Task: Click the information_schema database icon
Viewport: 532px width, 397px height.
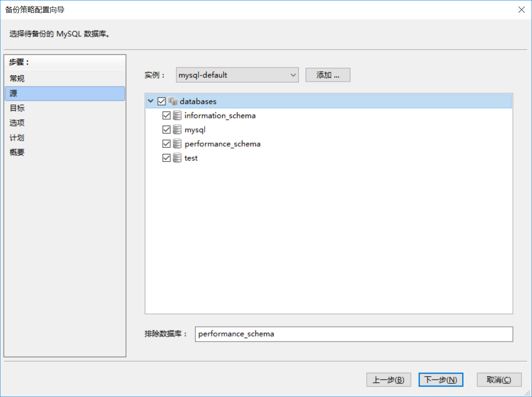Action: (x=177, y=116)
